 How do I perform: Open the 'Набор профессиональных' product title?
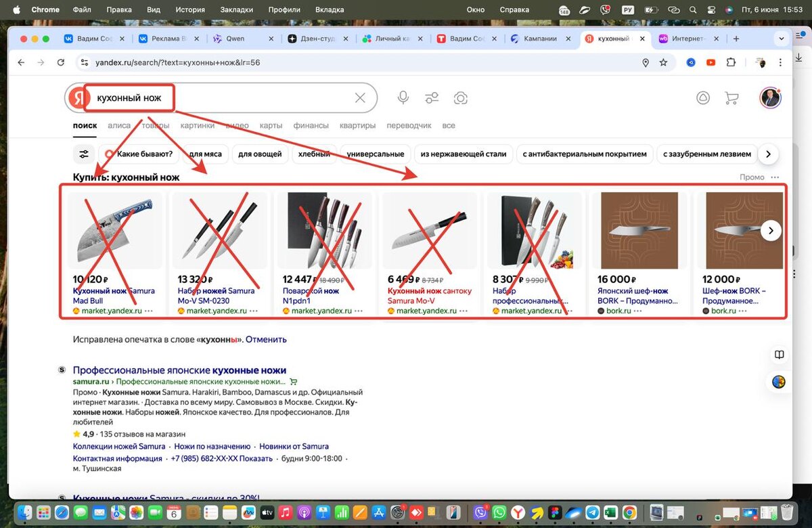530,295
